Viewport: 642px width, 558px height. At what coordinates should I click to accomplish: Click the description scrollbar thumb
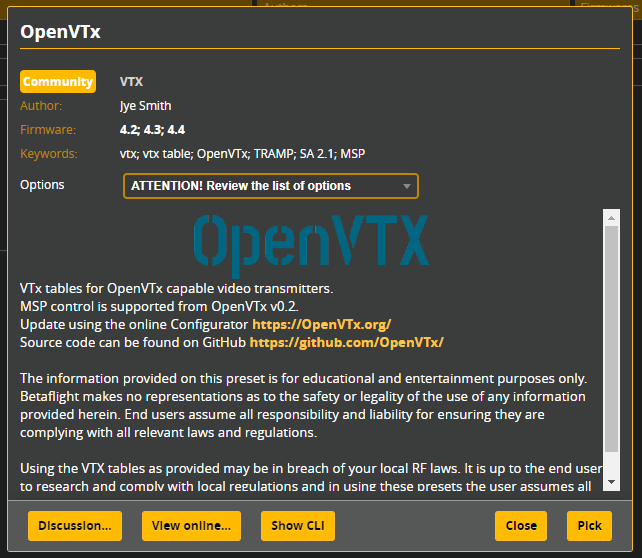pyautogui.click(x=611, y=339)
